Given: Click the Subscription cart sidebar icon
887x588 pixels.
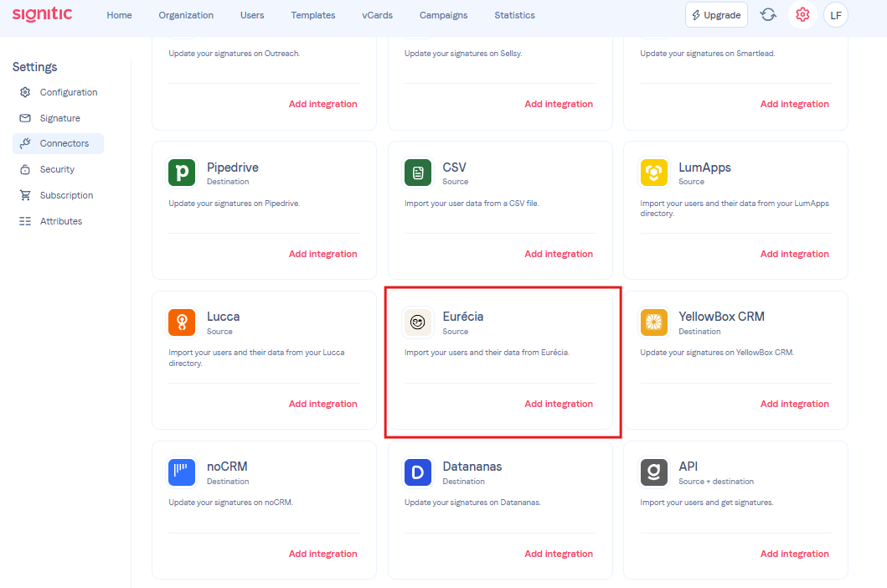Looking at the screenshot, I should point(25,195).
